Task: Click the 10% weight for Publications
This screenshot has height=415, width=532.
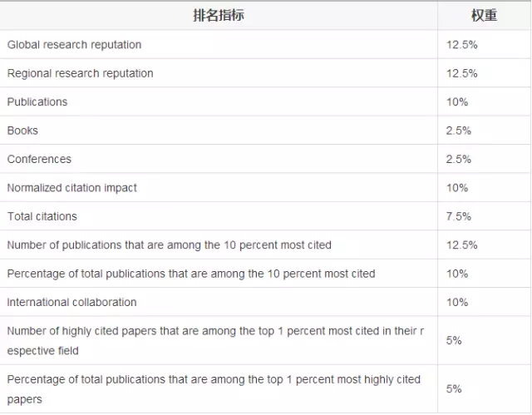Action: (457, 102)
